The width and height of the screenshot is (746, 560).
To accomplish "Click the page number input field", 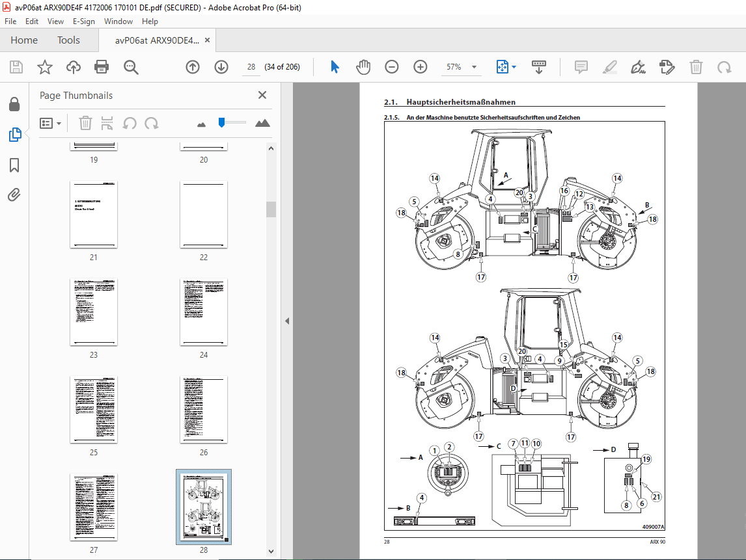I will tap(251, 67).
